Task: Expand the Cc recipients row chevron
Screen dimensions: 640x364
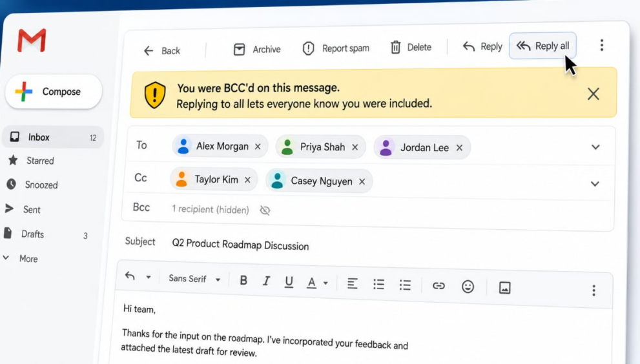Action: click(595, 184)
